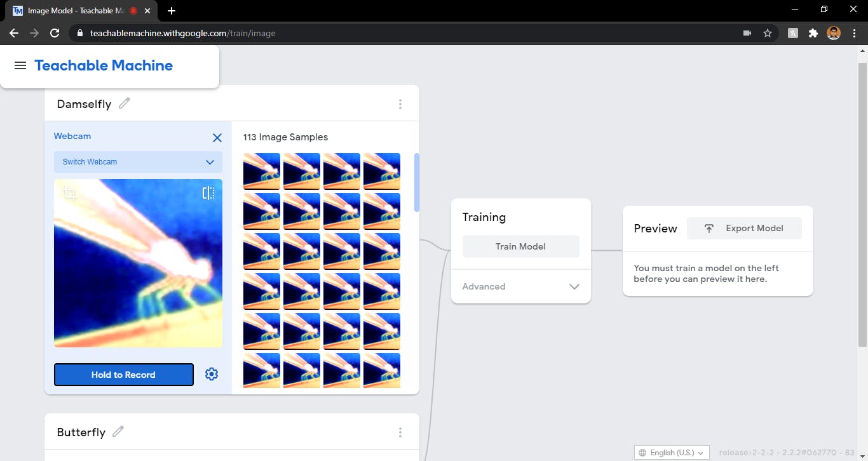Open the Butterfly class options three-dot menu
868x461 pixels.
point(400,432)
